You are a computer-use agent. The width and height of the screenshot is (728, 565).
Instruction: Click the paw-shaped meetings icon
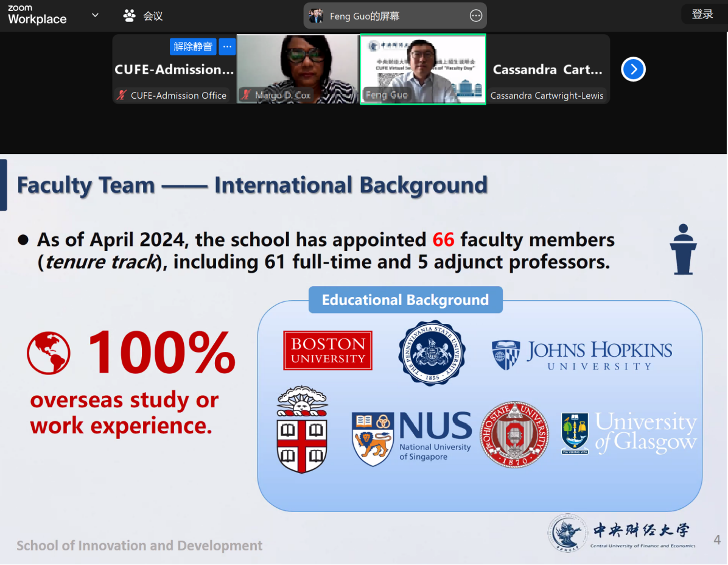129,16
